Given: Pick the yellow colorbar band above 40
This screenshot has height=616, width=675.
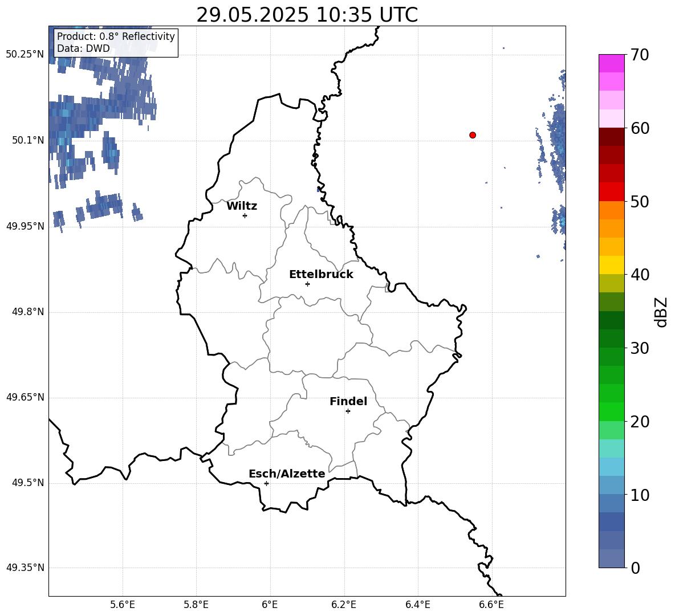Looking at the screenshot, I should coord(612,266).
